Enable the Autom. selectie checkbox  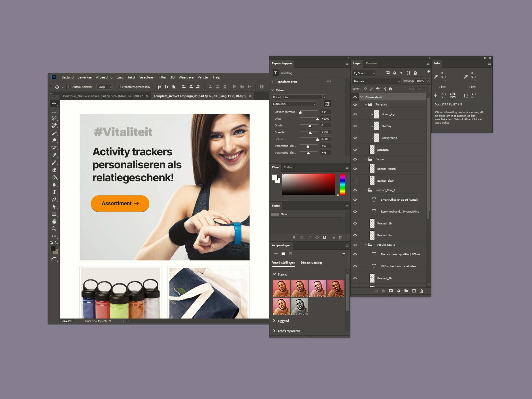click(70, 87)
